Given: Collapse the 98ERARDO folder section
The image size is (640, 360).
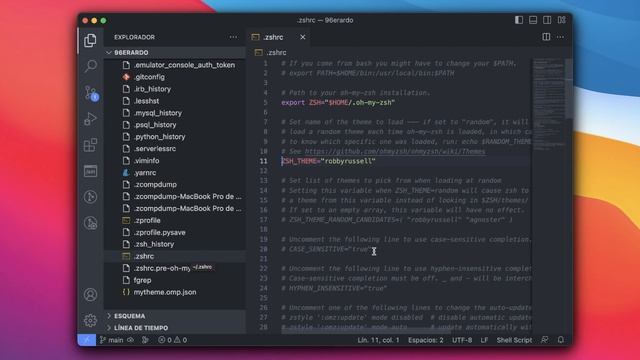Looking at the screenshot, I should coord(175,53).
